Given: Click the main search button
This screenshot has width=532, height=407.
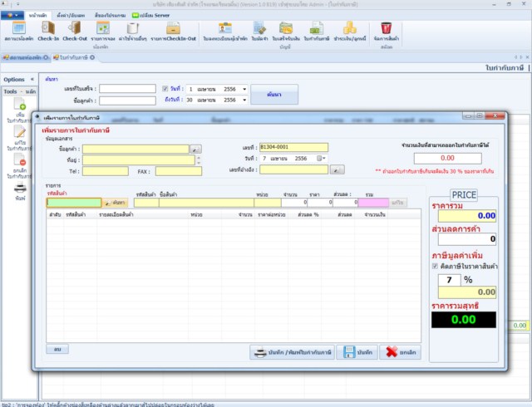Looking at the screenshot, I should pyautogui.click(x=274, y=95).
